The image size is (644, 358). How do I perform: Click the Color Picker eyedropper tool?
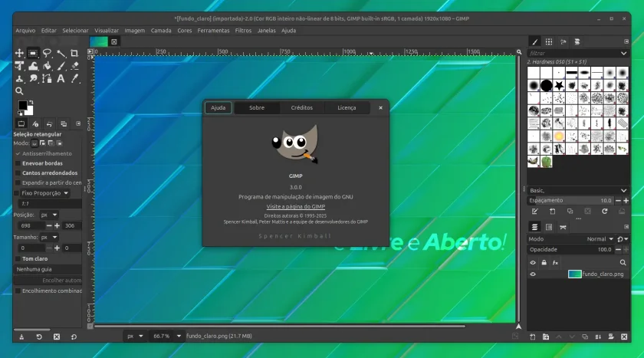point(74,79)
